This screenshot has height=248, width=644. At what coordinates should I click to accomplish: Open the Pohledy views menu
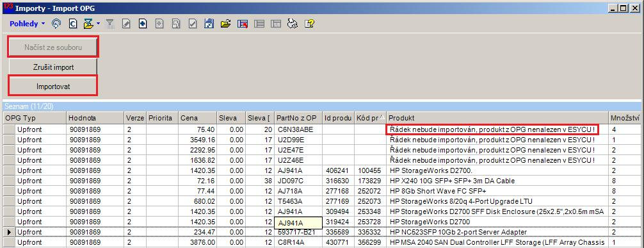tap(27, 24)
